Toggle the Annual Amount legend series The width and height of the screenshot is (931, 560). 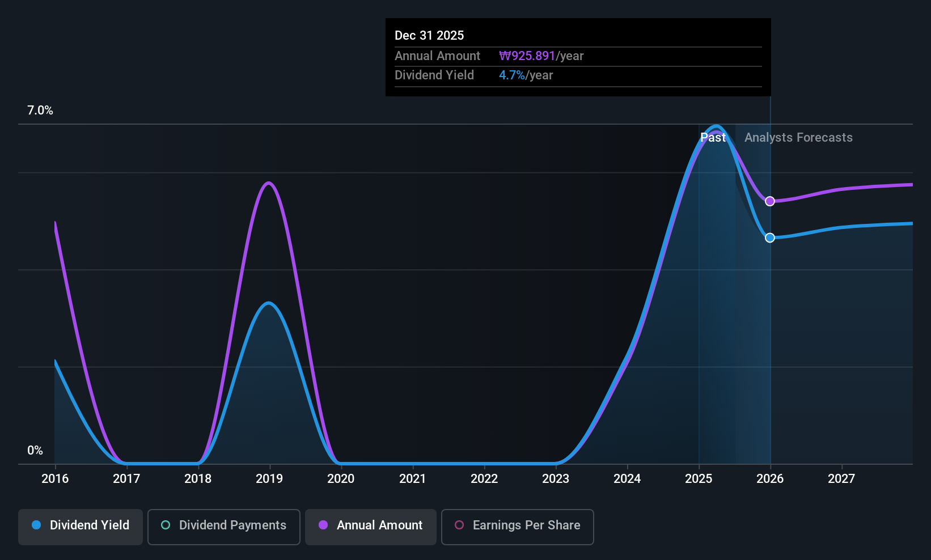[371, 527]
